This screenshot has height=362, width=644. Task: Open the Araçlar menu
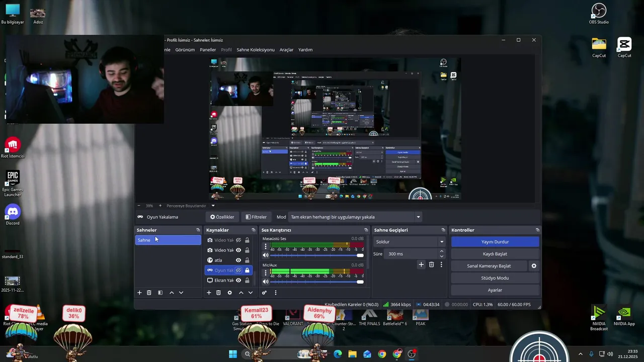click(286, 50)
